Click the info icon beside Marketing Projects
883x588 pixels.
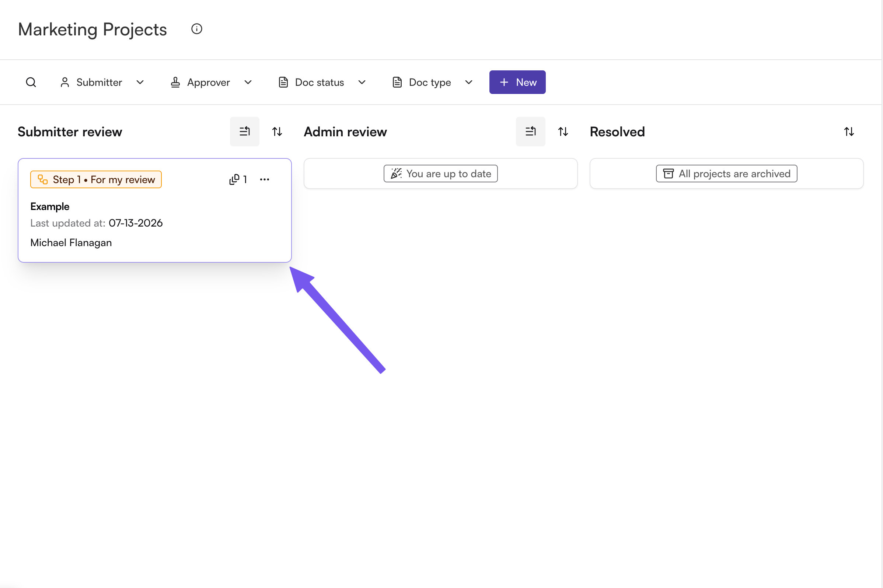click(196, 29)
